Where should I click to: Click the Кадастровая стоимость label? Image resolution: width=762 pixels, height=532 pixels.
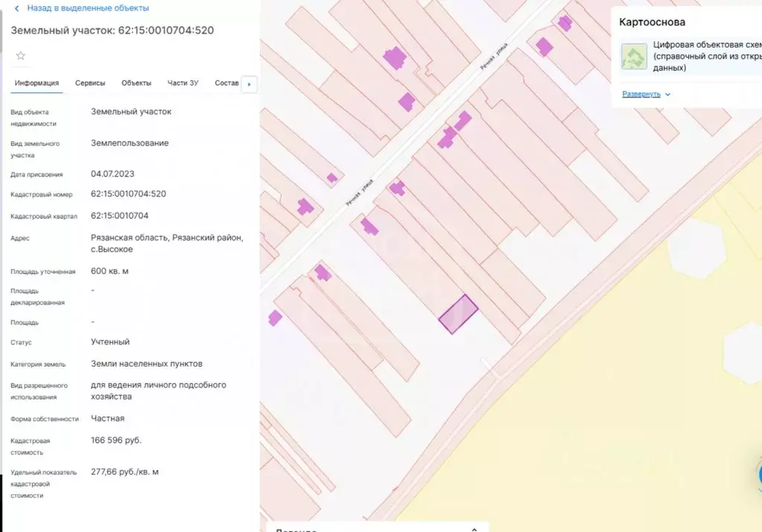click(x=30, y=446)
